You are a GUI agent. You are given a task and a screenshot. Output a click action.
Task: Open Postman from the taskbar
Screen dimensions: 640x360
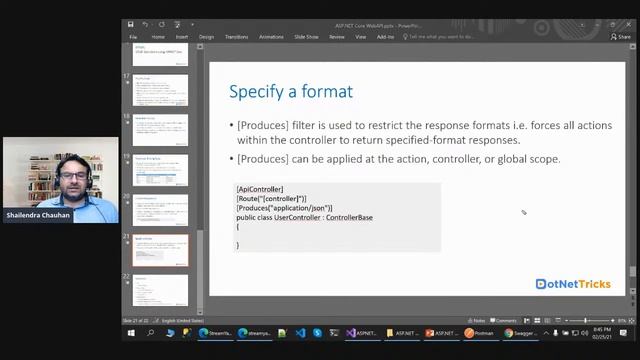click(x=480, y=333)
